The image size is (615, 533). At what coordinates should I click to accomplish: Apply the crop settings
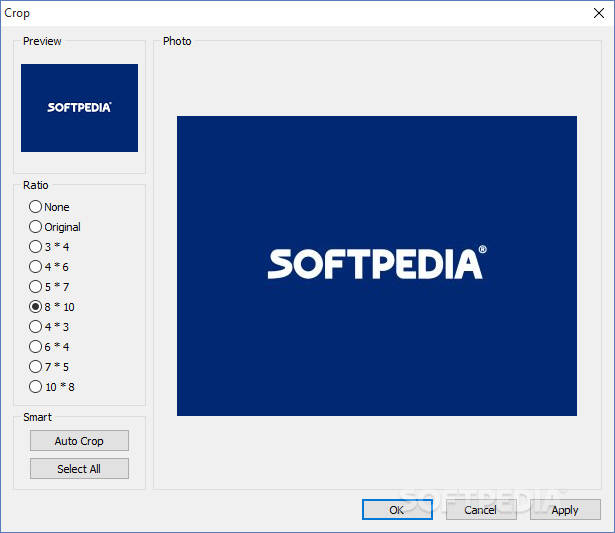pos(565,509)
